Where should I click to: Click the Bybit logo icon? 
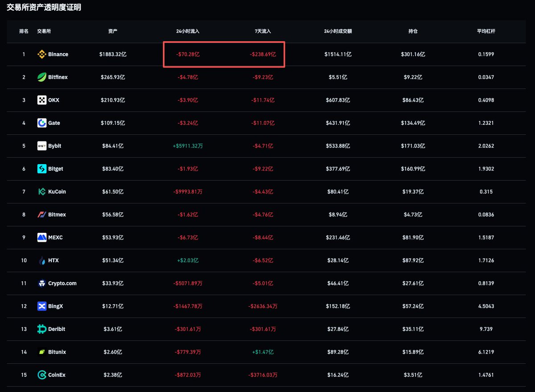[41, 146]
